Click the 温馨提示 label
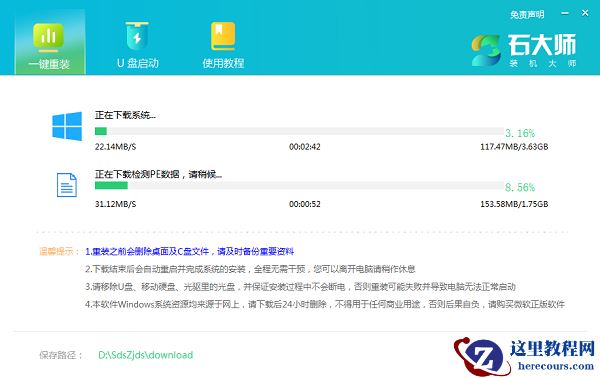This screenshot has height=378, width=600. click(x=59, y=251)
